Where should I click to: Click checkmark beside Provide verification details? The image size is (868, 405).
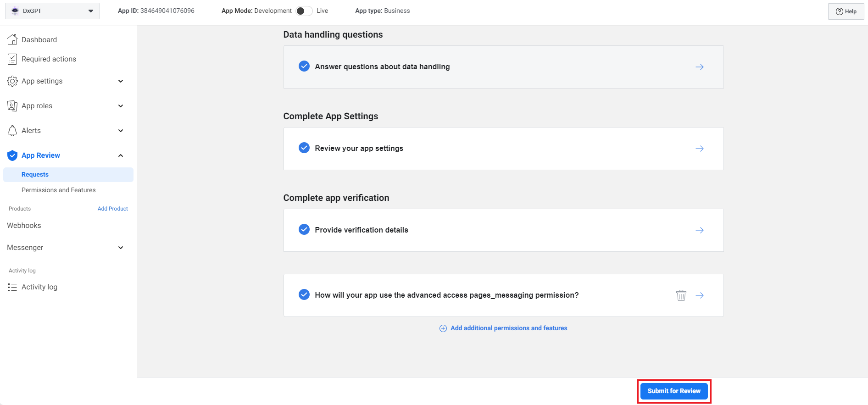(x=304, y=230)
